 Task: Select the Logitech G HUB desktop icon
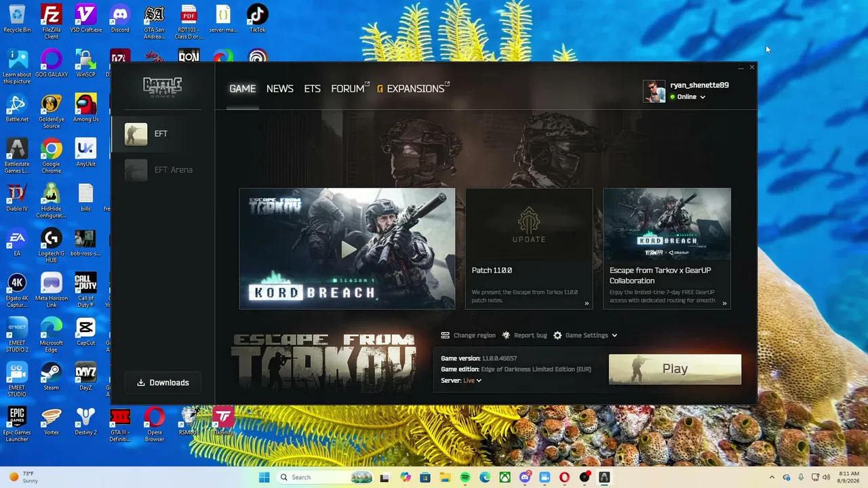click(52, 246)
